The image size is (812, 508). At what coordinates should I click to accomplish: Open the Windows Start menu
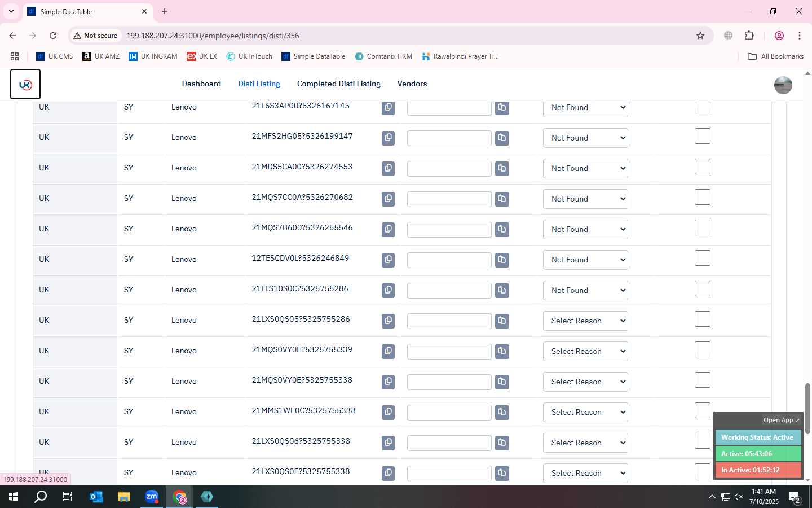14,497
